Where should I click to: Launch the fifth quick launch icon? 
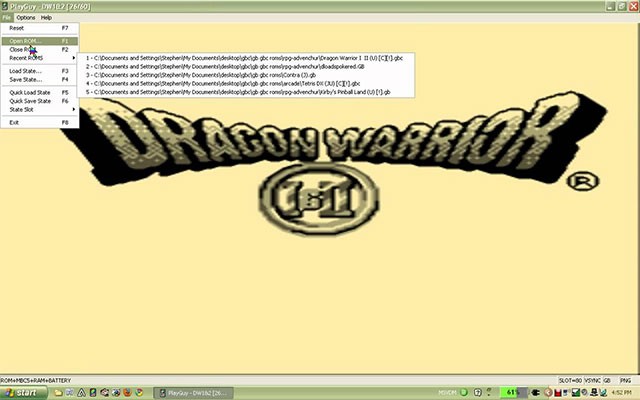click(x=104, y=393)
